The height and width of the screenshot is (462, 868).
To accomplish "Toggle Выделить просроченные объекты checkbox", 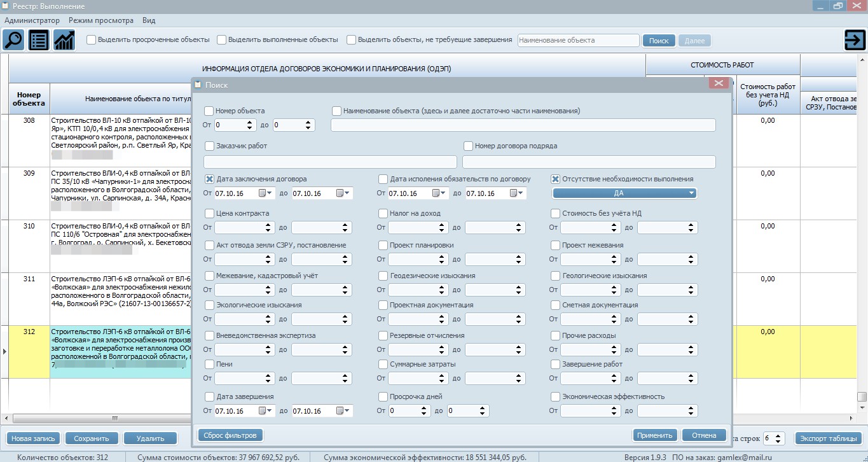I will 92,39.
